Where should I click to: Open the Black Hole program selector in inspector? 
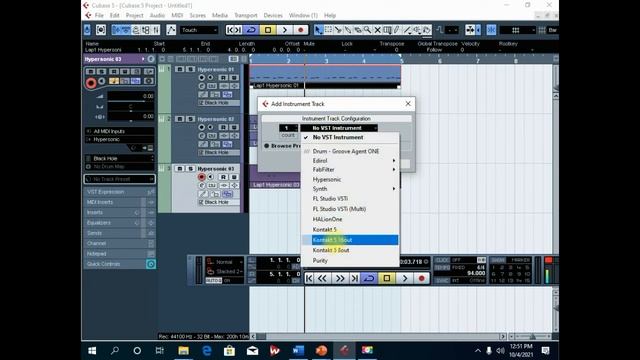tap(120, 158)
